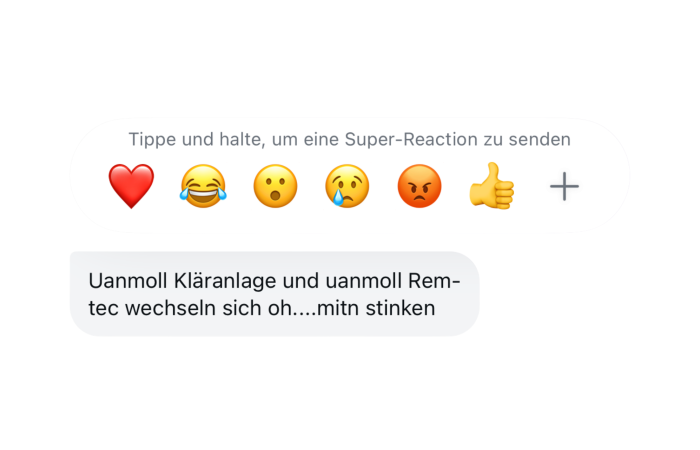Apply the like thumb emoji reaction
The height and width of the screenshot is (450, 700).
tap(491, 186)
